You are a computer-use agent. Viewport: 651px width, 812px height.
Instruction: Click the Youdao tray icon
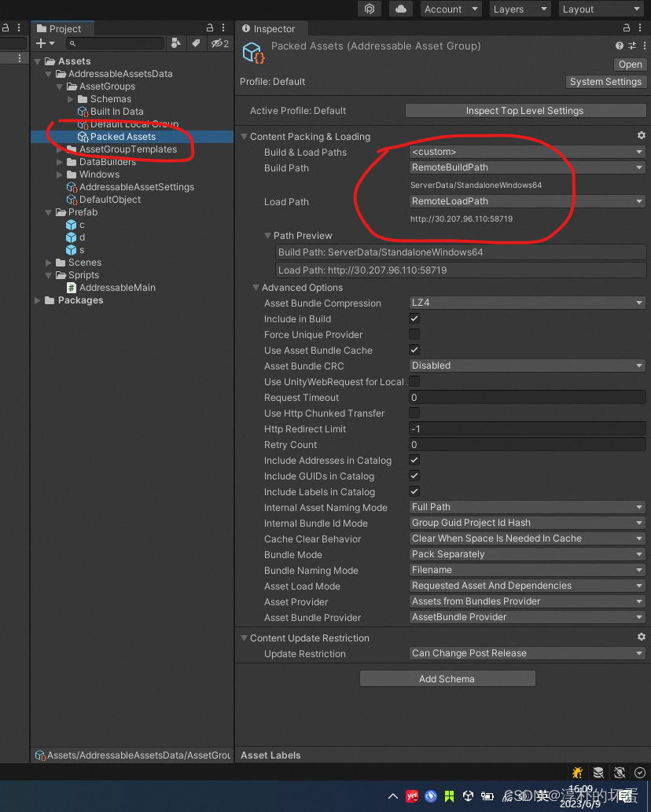tap(412, 796)
